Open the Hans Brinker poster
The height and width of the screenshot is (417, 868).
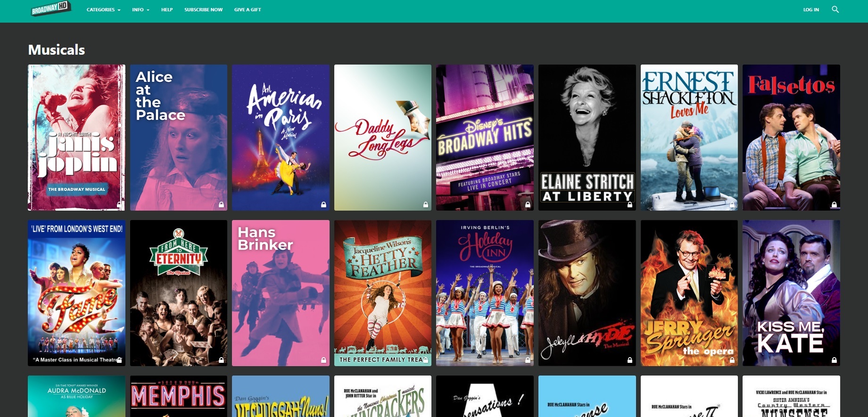tap(281, 293)
